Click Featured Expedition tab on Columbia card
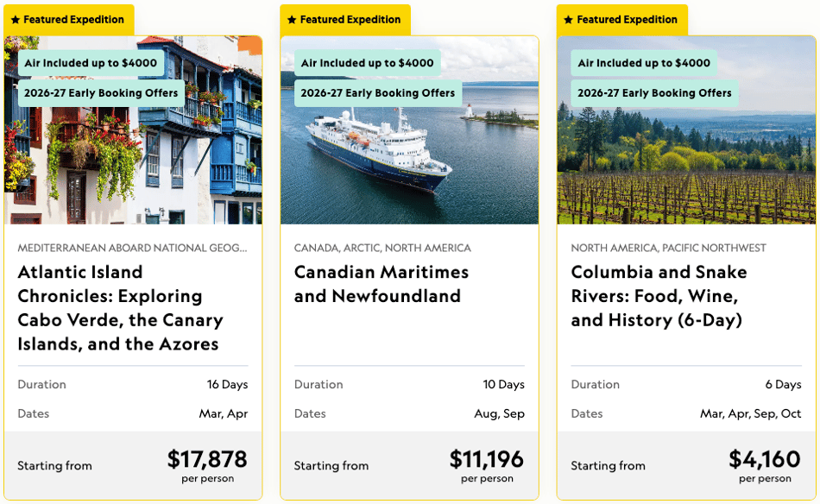Viewport: 820px width, 504px height. click(621, 20)
